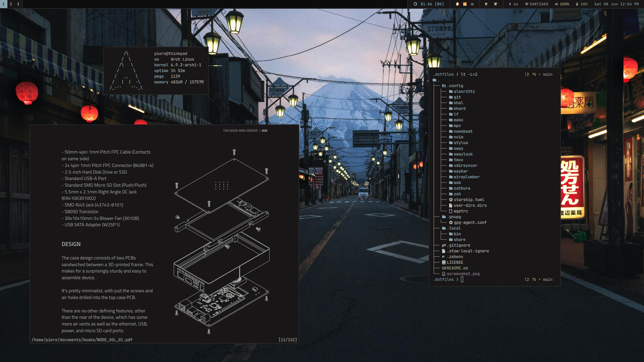This screenshot has height=362, width=644.
Task: Switch to workspace 3
Action: (x=18, y=4)
